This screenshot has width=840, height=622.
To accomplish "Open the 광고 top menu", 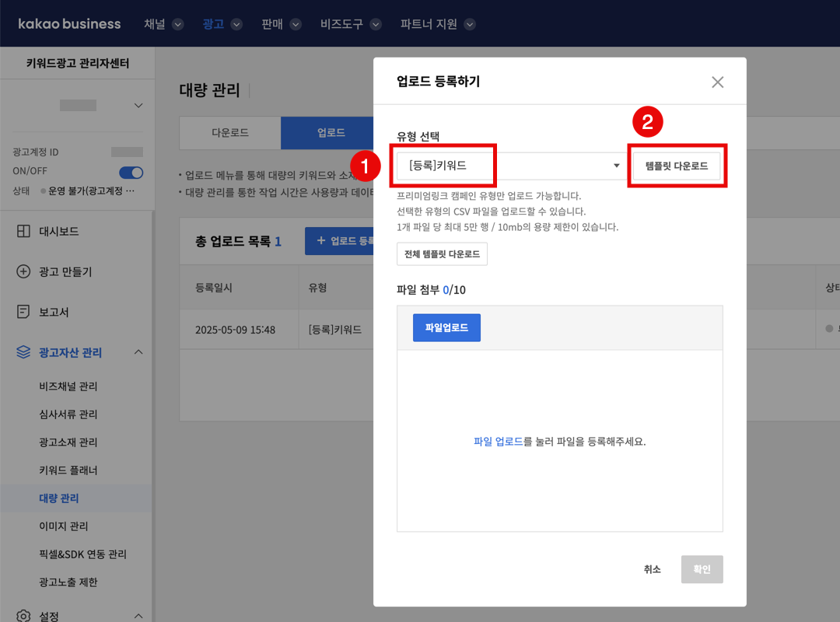I will [213, 24].
